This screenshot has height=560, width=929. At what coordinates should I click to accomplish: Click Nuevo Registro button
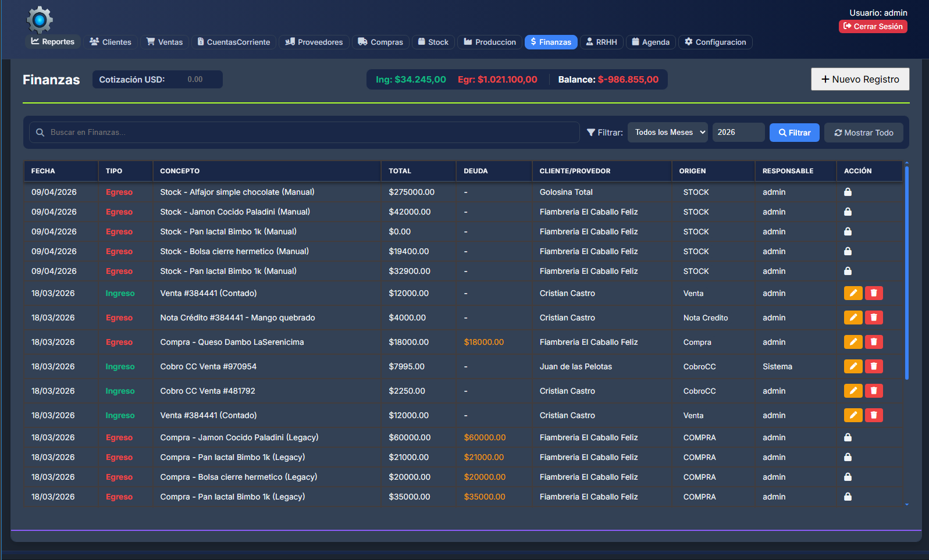pos(860,79)
